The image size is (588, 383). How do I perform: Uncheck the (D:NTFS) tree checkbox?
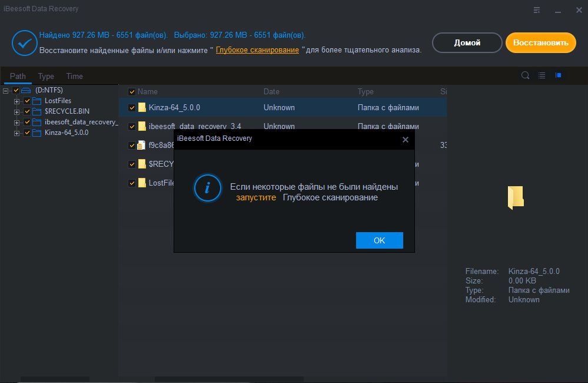[x=16, y=90]
